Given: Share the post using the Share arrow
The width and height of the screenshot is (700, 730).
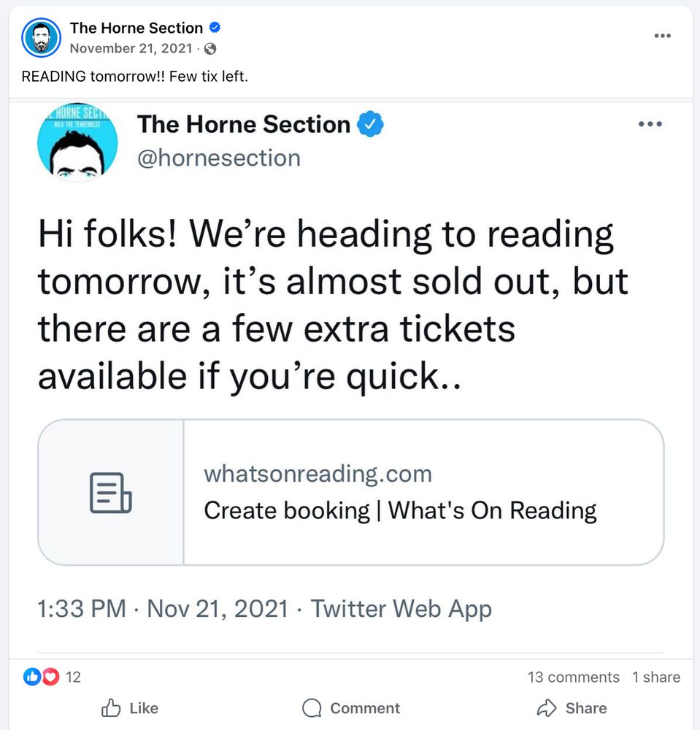Looking at the screenshot, I should (x=572, y=707).
